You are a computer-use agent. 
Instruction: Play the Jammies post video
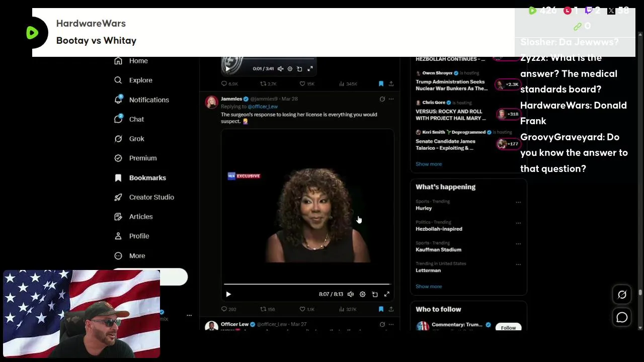pyautogui.click(x=228, y=294)
